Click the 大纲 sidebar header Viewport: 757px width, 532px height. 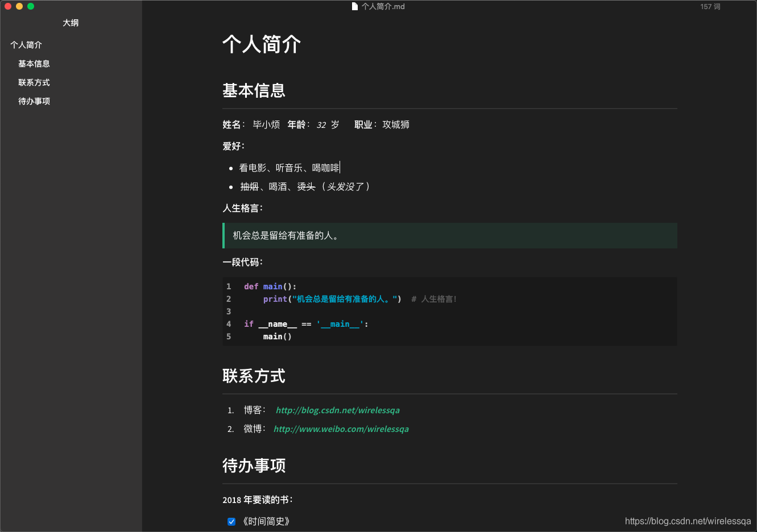point(72,23)
